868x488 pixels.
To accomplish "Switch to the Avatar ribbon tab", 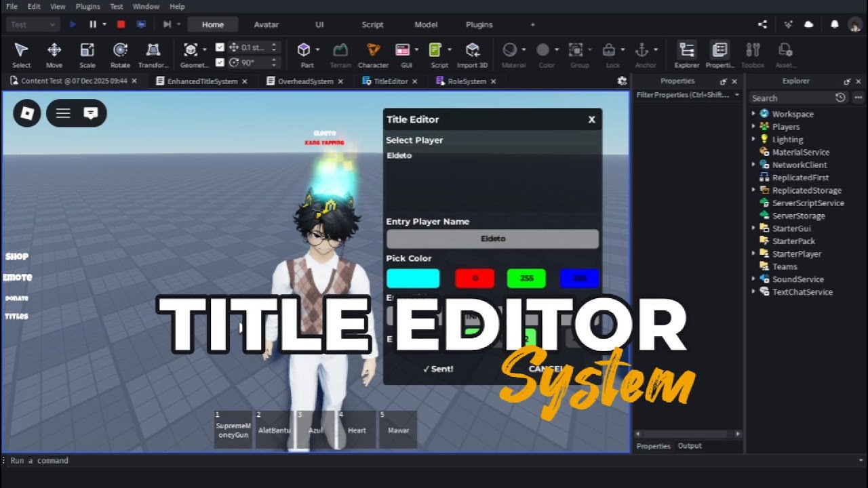I will [x=267, y=24].
